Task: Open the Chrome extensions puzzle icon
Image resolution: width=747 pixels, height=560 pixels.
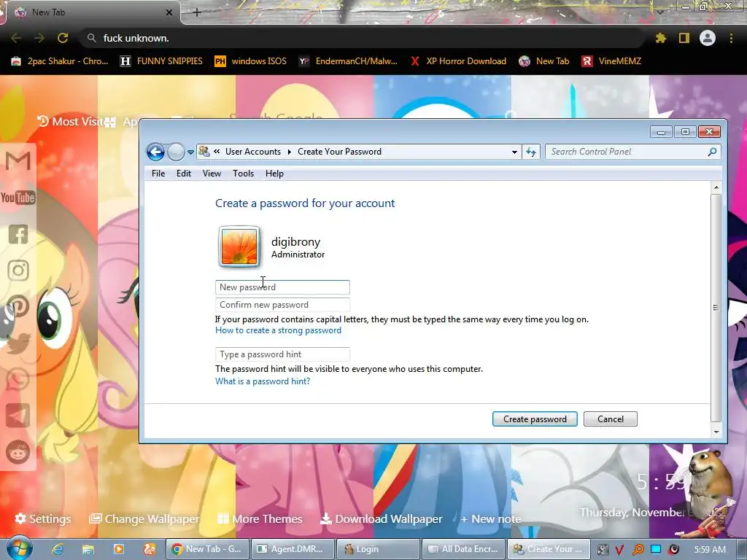Action: coord(661,38)
